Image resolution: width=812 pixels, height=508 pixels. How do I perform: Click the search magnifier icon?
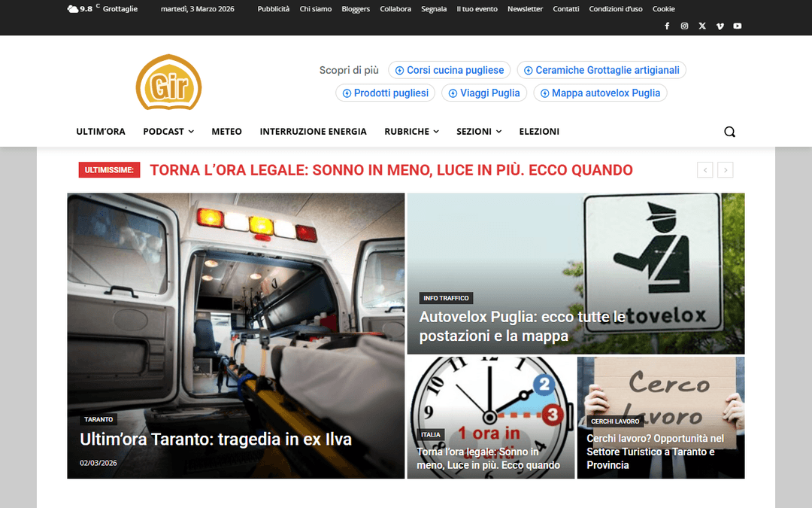pyautogui.click(x=729, y=132)
